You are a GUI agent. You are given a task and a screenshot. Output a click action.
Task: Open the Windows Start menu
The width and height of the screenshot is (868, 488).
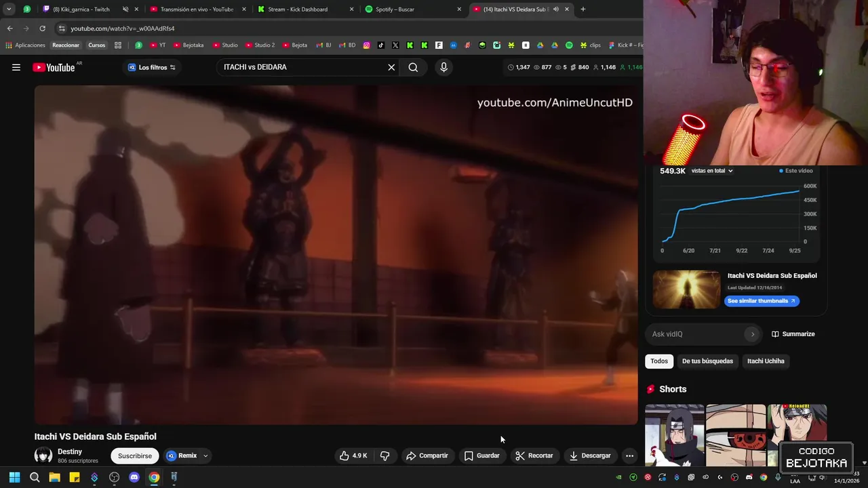14,477
